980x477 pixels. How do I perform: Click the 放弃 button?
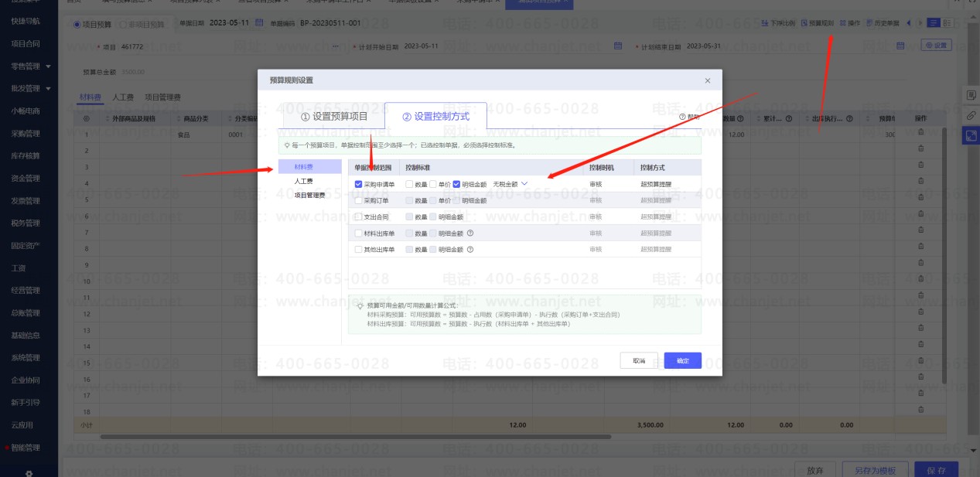815,470
